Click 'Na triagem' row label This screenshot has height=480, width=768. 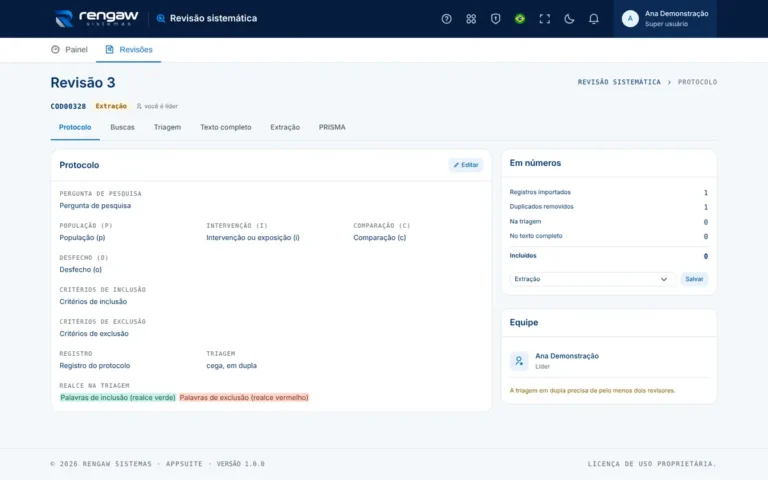(x=525, y=221)
